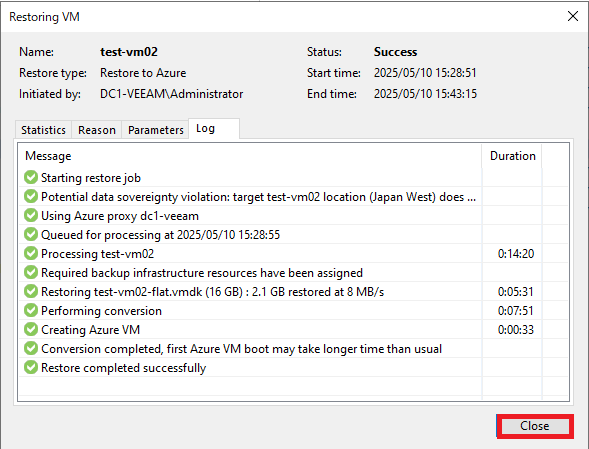Open the Reason tab
This screenshot has height=449, width=589.
tap(97, 130)
